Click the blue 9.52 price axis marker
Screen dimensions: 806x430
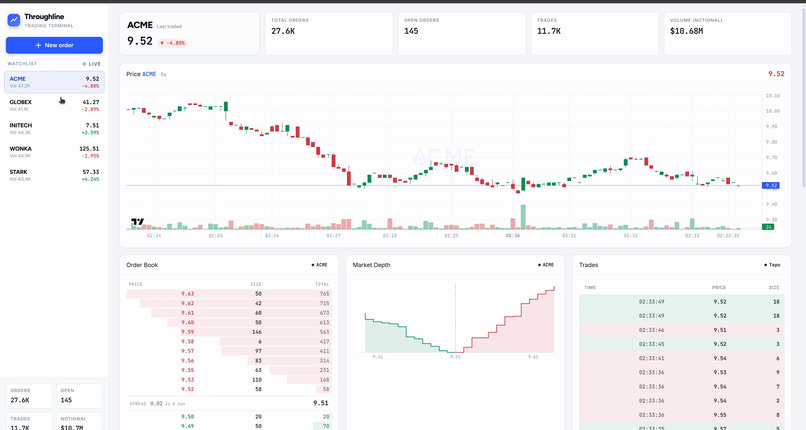pyautogui.click(x=771, y=185)
